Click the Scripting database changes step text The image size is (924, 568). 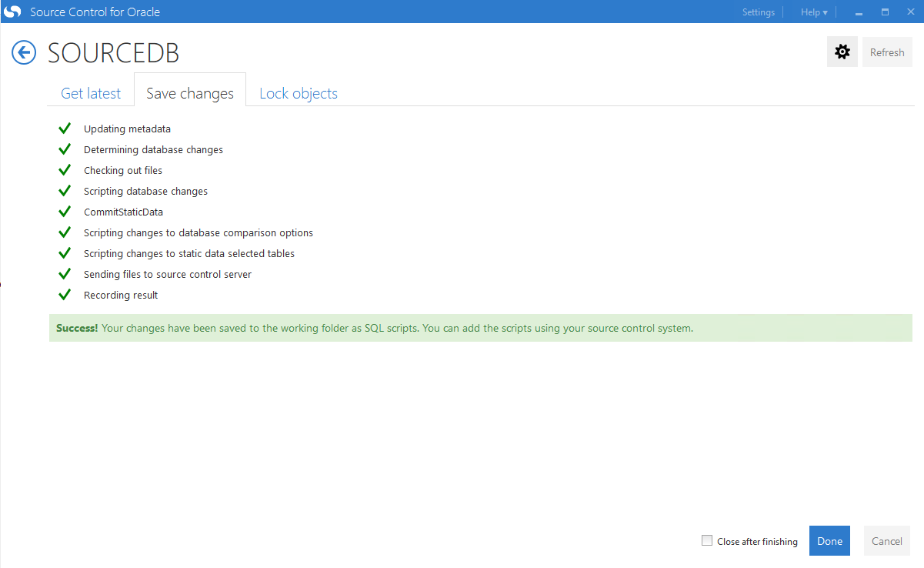[x=145, y=191]
